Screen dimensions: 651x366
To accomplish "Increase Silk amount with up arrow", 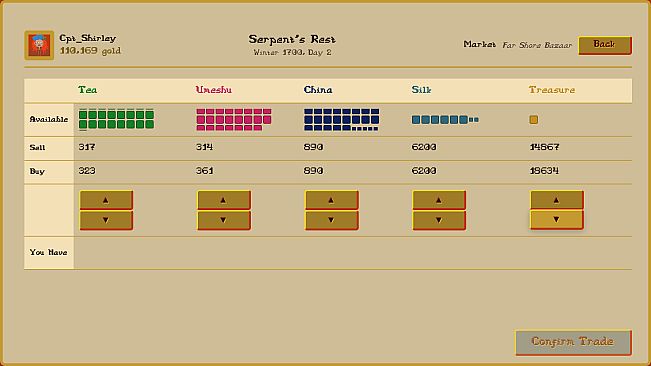I will [439, 200].
